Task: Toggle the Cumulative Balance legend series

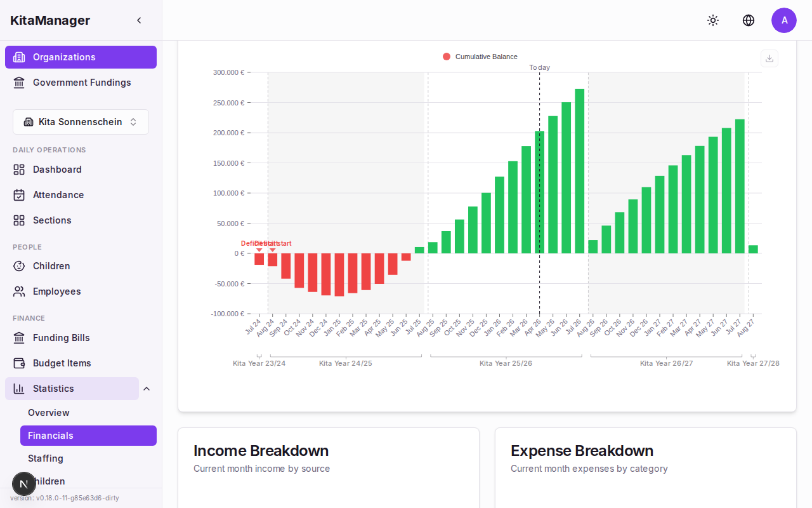Action: [480, 57]
